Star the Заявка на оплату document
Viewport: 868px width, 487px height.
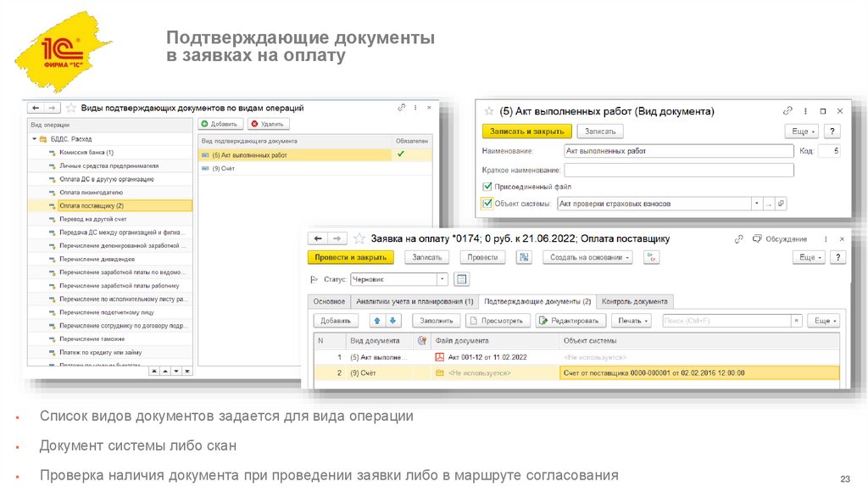tap(359, 238)
